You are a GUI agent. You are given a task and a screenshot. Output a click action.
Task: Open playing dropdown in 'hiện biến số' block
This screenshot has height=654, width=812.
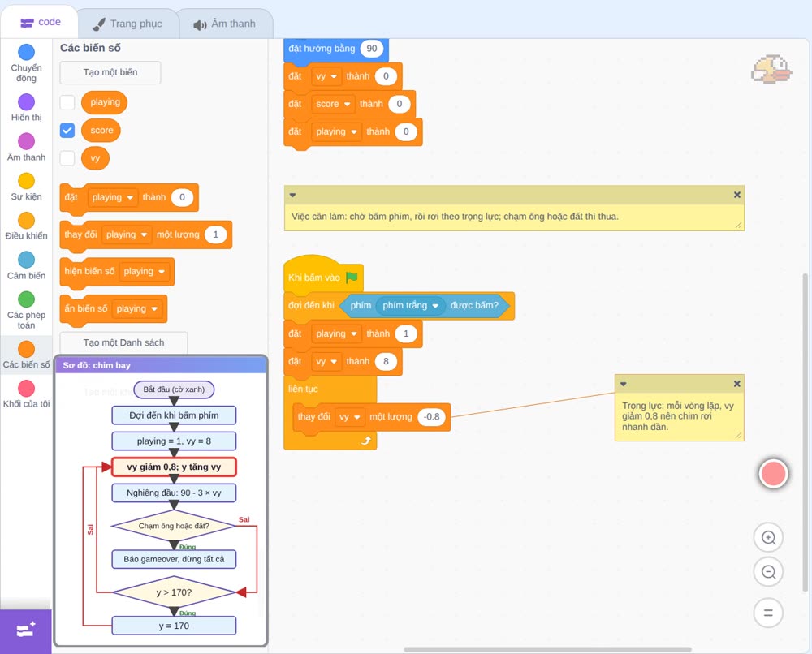point(144,272)
